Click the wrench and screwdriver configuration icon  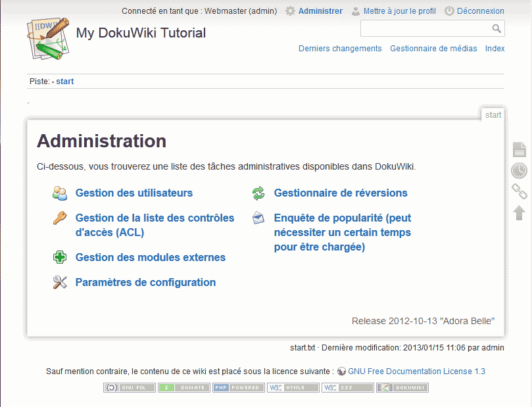[60, 282]
